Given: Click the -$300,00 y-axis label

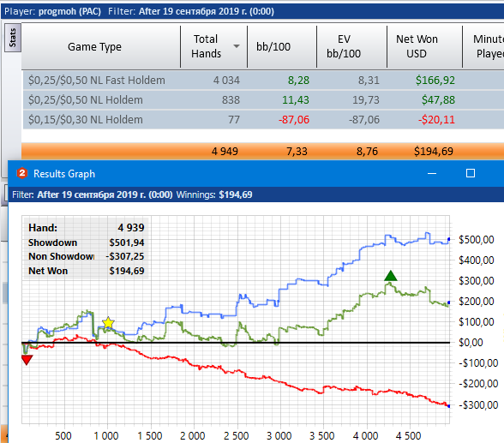Looking at the screenshot, I should [478, 404].
